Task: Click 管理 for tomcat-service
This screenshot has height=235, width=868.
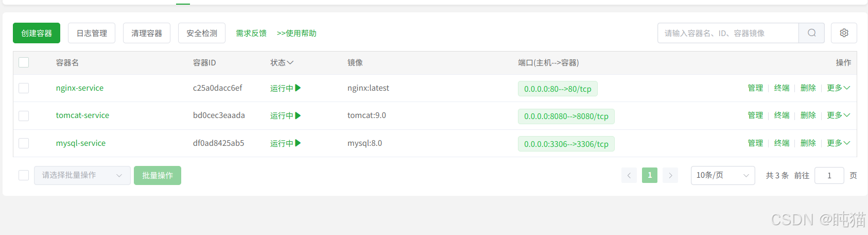Action: (x=755, y=115)
